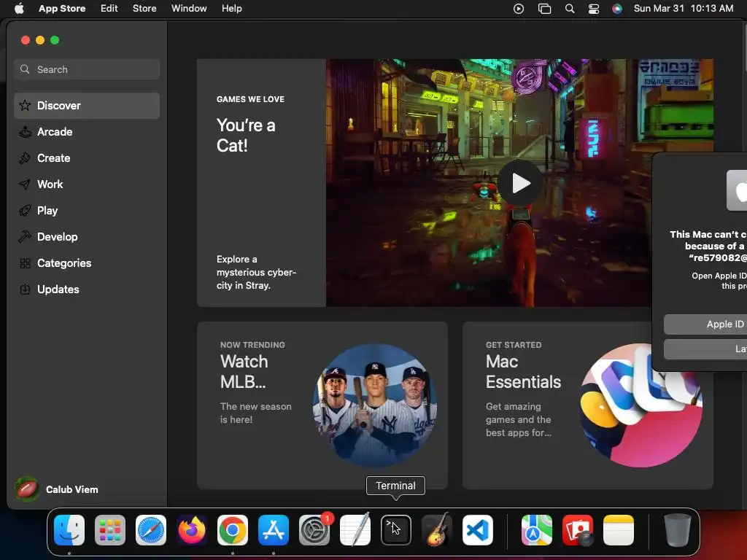The image size is (747, 560).
Task: Open the Trash in the dock
Action: tap(678, 530)
